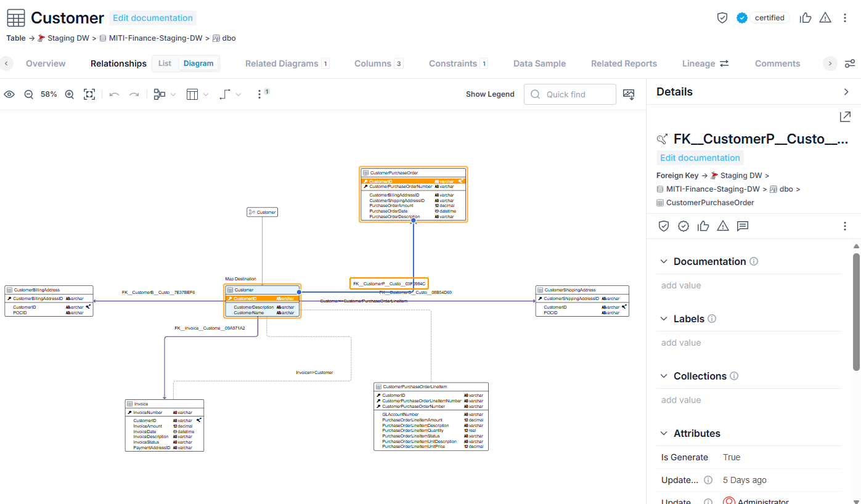The image size is (861, 504).
Task: Collapse the Documentation section
Action: [x=664, y=261]
